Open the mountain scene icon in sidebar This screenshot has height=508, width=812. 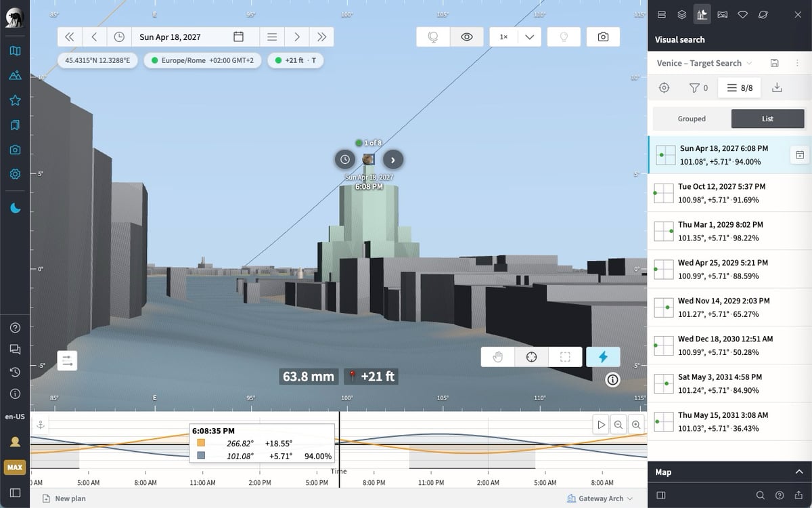point(15,75)
